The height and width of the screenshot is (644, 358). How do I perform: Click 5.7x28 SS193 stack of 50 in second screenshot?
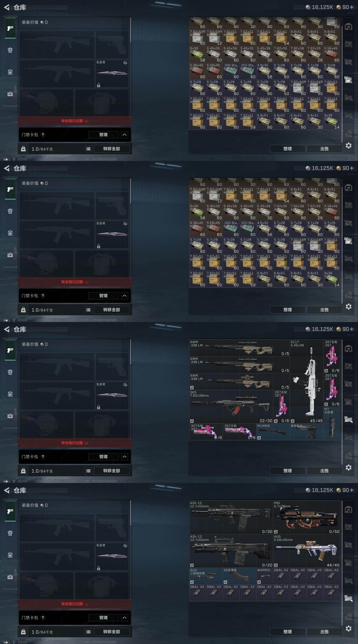(281, 246)
